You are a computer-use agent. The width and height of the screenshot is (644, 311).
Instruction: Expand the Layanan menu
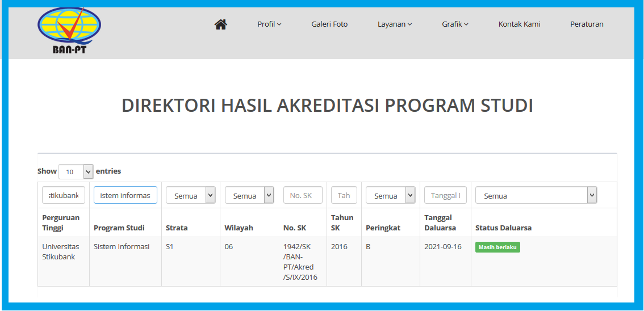pyautogui.click(x=395, y=24)
